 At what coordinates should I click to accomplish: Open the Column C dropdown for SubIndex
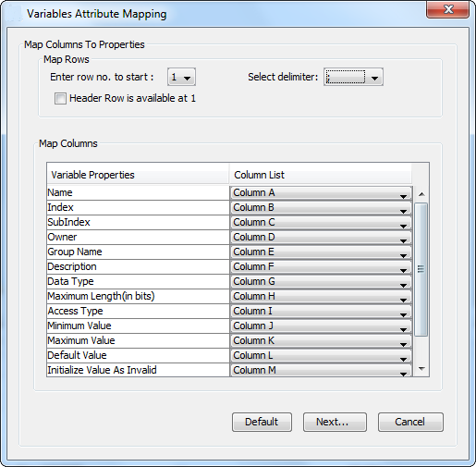(x=321, y=223)
